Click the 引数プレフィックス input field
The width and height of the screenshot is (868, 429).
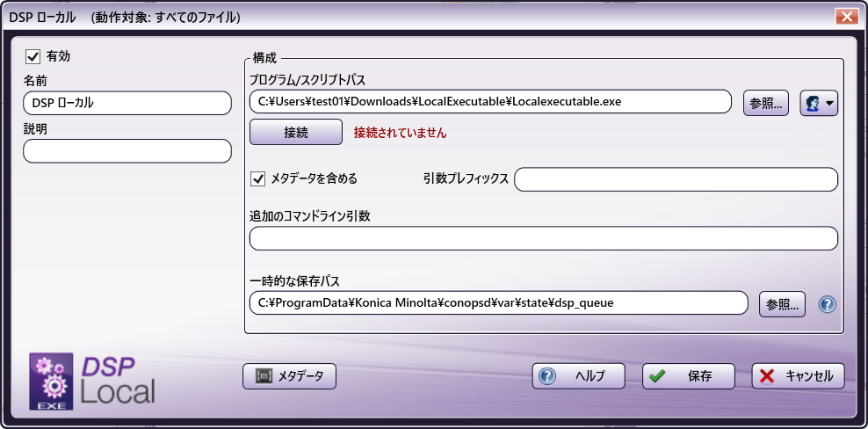676,179
